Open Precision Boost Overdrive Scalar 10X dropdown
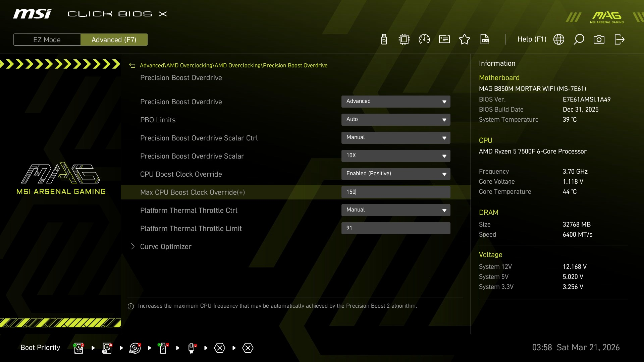This screenshot has height=362, width=644. [396, 156]
